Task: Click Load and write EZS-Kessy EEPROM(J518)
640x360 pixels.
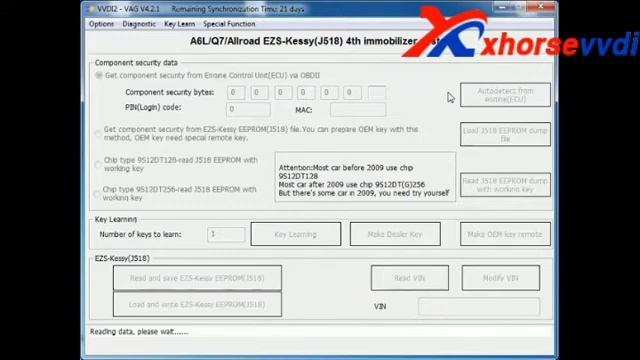Action: pos(197,304)
